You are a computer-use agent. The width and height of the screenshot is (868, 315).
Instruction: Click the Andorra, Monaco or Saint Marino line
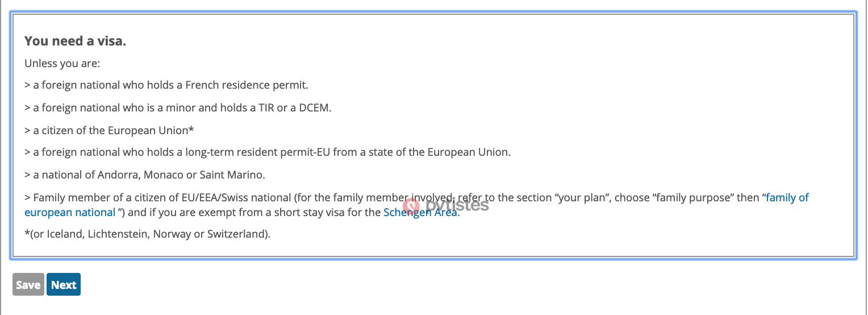tap(145, 175)
